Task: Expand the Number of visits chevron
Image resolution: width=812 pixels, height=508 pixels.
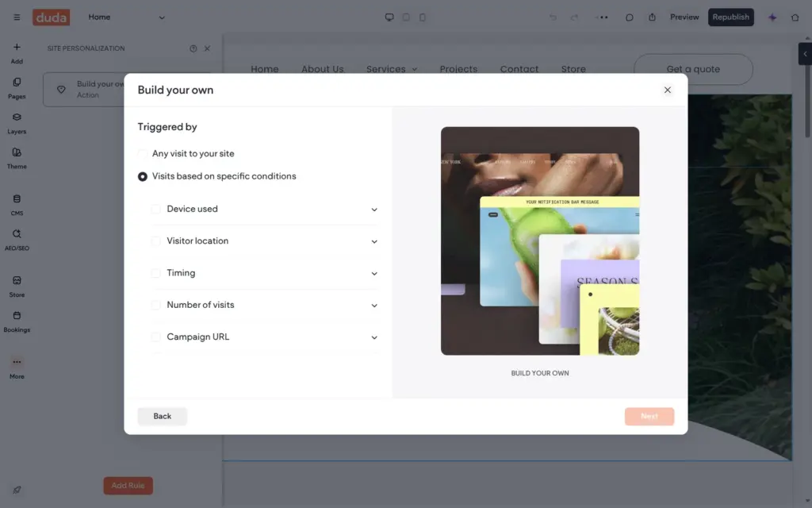Action: click(x=374, y=306)
